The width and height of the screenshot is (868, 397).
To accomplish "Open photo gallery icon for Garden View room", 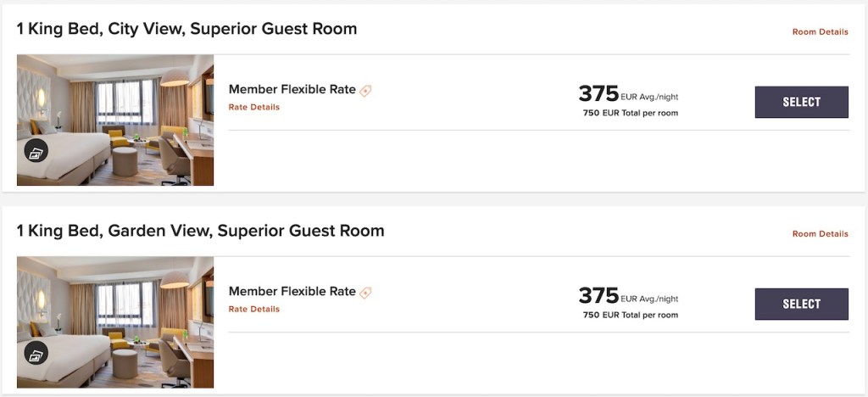I will tap(36, 354).
